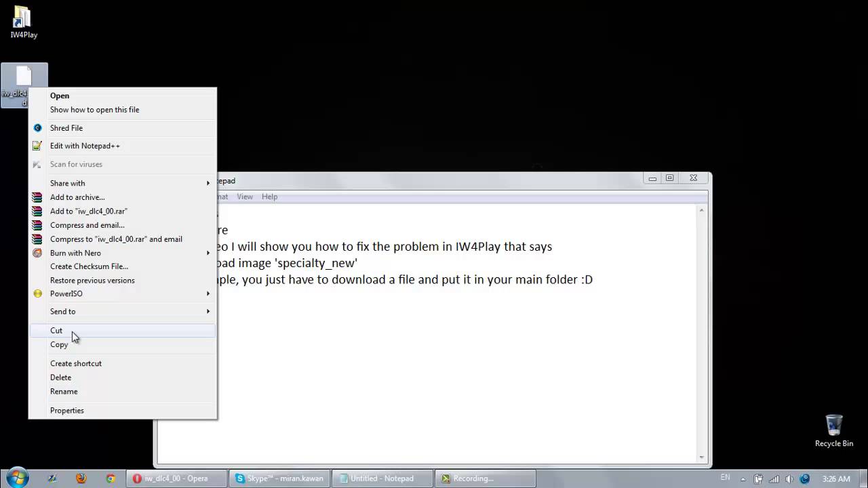Viewport: 868px width, 488px height.
Task: Click the volume icon in system tray
Action: [x=789, y=479]
